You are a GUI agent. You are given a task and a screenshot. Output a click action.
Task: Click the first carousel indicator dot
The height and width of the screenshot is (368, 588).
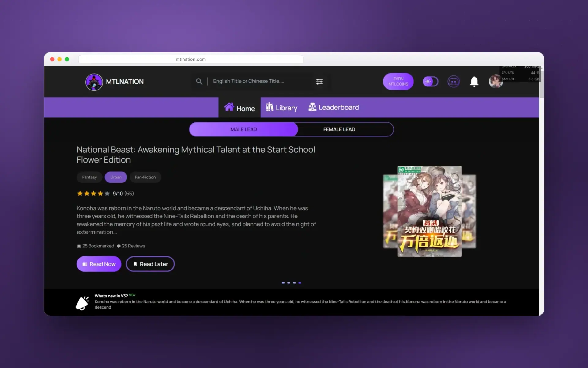point(283,283)
